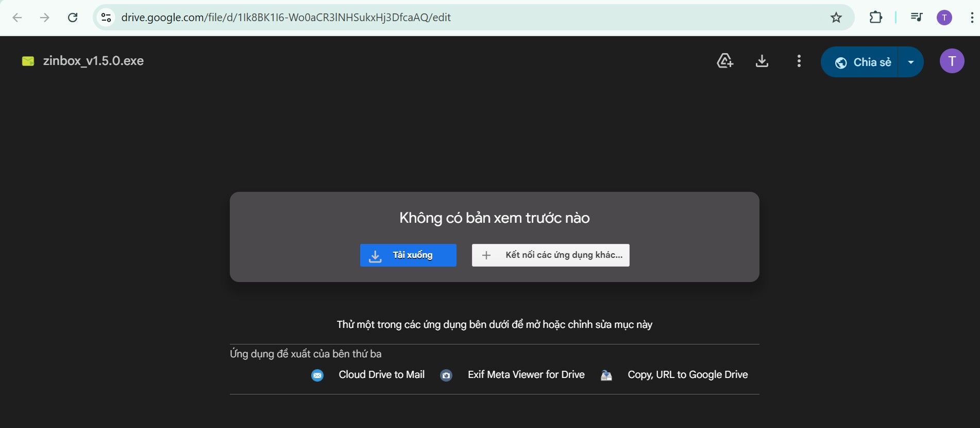Bookmark this page with star icon
This screenshot has height=428, width=980.
tap(836, 18)
